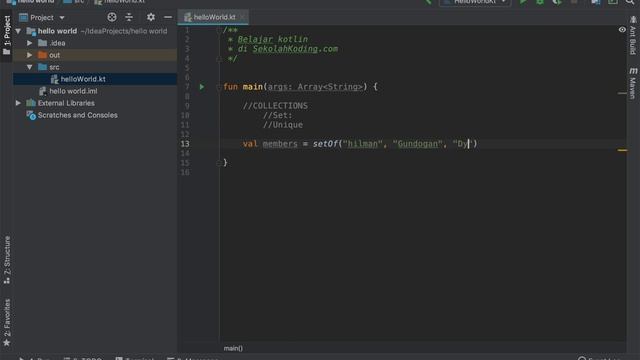Screen dimensions: 640x360
Task: Click the Kotlin icon on helloWorld.kt editor tab
Action: pos(188,17)
